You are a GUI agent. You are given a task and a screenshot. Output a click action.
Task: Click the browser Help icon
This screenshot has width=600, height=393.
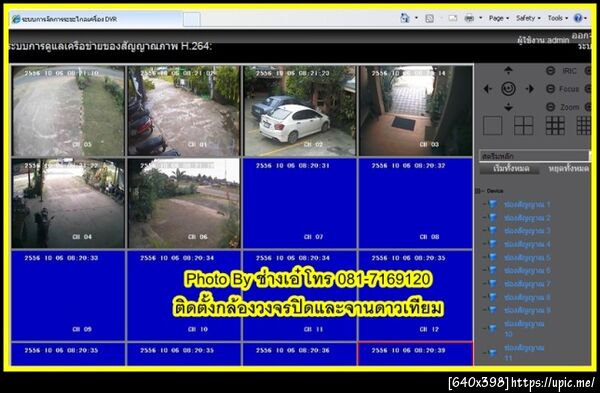[x=578, y=18]
